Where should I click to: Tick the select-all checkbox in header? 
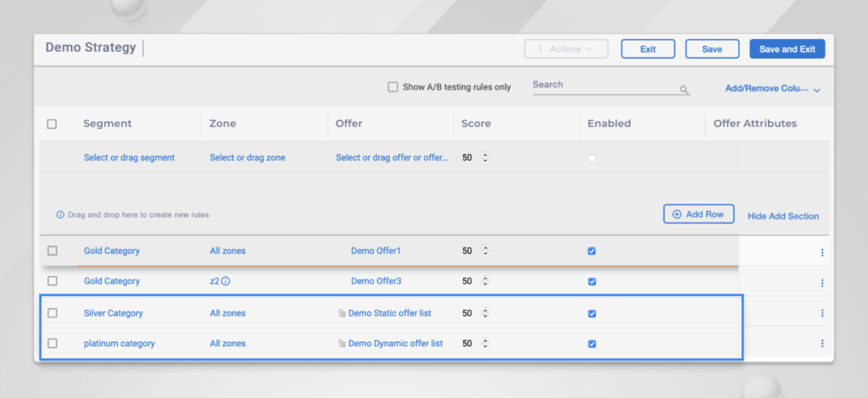point(52,124)
